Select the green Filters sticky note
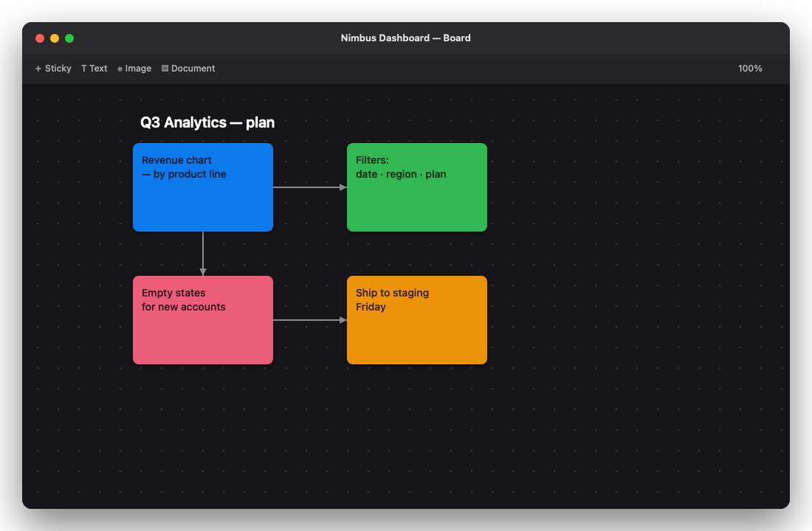Viewport: 812px width, 531px height. [416, 187]
